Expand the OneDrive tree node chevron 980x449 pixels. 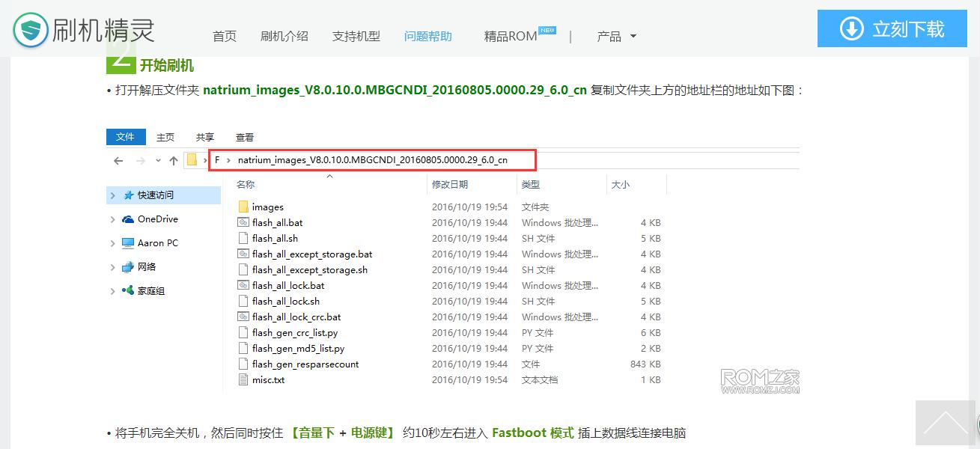pos(112,219)
